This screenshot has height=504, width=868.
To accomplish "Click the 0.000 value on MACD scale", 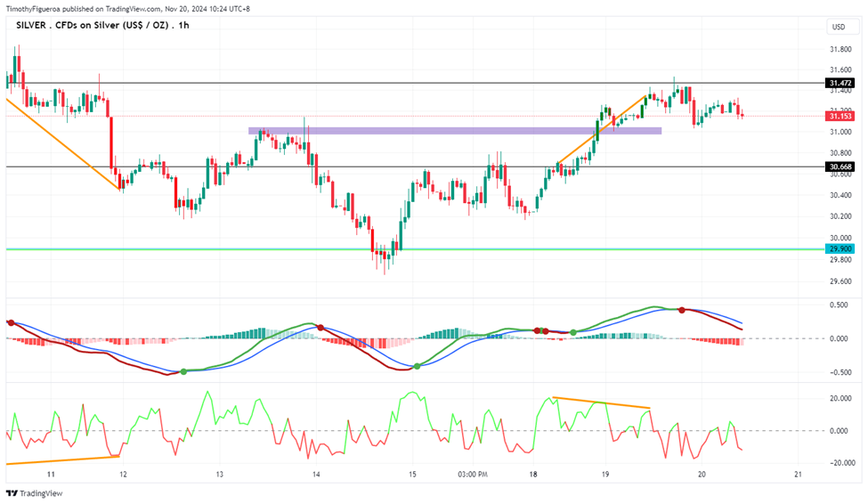I will (840, 338).
